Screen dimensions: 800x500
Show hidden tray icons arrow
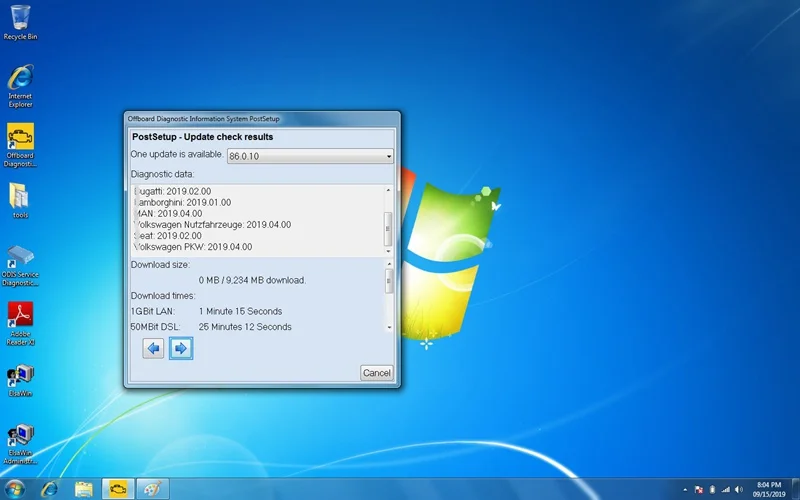click(x=685, y=490)
